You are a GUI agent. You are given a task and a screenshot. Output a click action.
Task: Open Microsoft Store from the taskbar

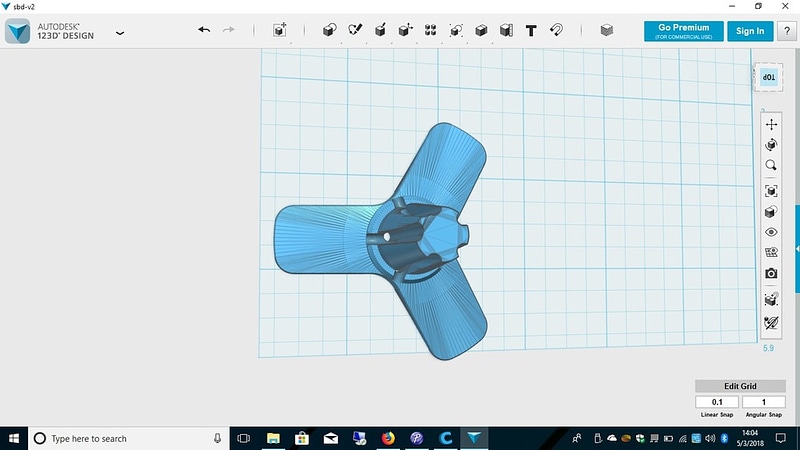[x=302, y=438]
